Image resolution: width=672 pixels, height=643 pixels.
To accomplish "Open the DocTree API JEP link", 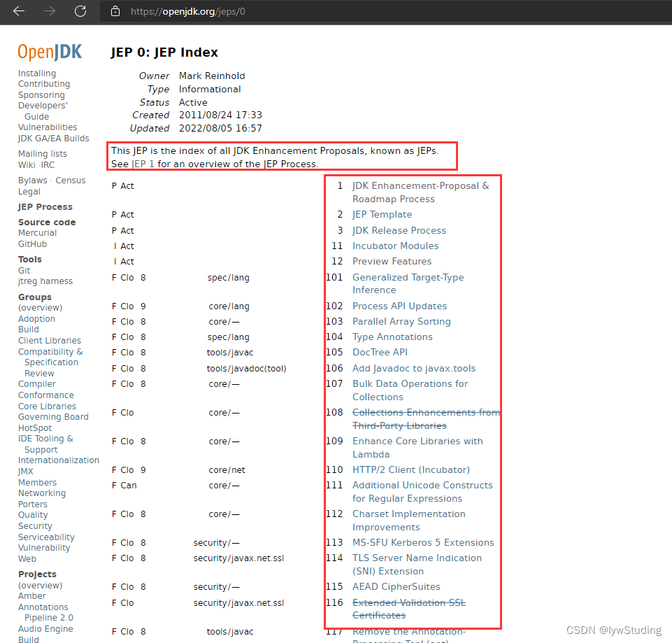I will [380, 353].
